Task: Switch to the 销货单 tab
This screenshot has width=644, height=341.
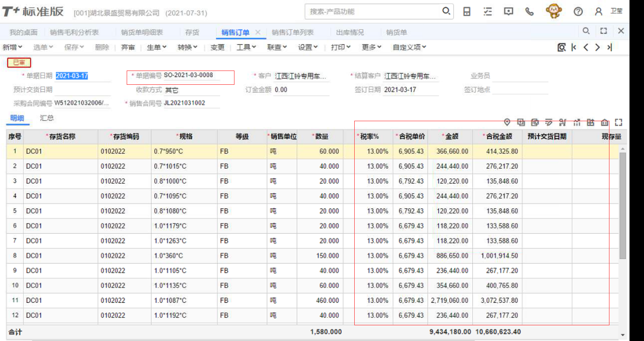Action: point(396,32)
